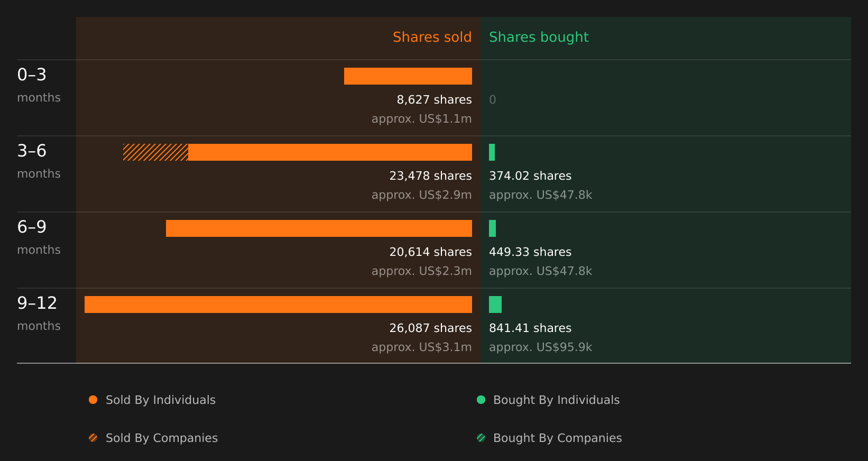Click the solid orange 3–6 months sold bar
The height and width of the screenshot is (461, 868).
[x=330, y=152]
